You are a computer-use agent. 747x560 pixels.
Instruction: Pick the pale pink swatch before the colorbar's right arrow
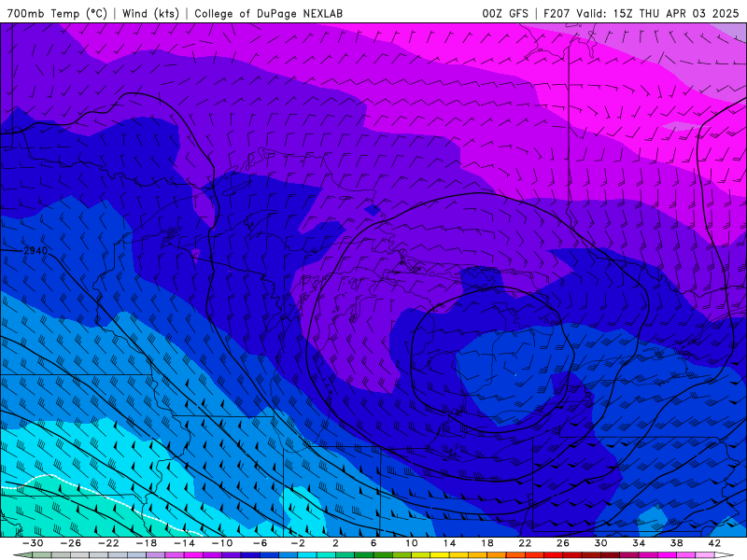[x=705, y=555]
